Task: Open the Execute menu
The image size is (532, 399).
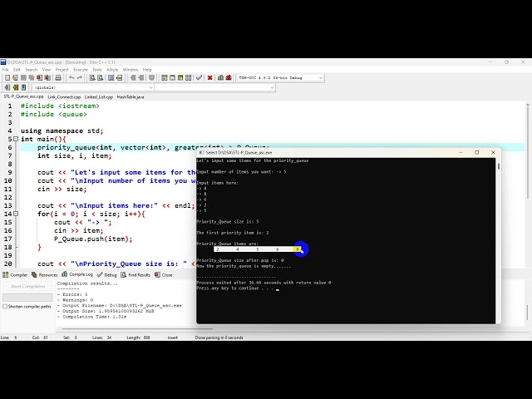Action: [x=81, y=70]
